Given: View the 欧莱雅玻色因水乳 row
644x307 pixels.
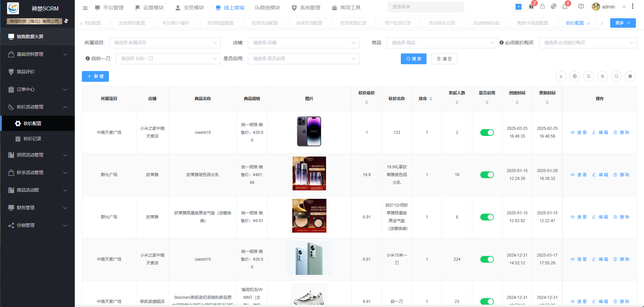Looking at the screenshot, I should [579, 175].
